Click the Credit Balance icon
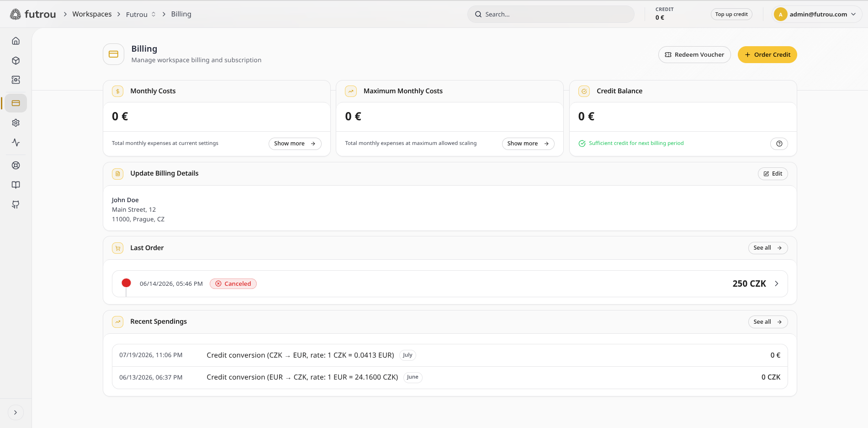Viewport: 868px width, 428px height. click(x=584, y=91)
